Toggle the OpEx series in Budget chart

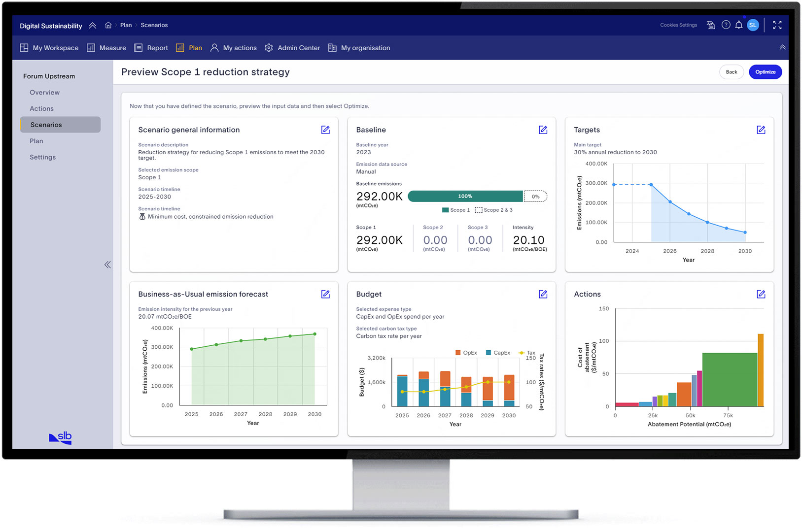click(x=466, y=353)
